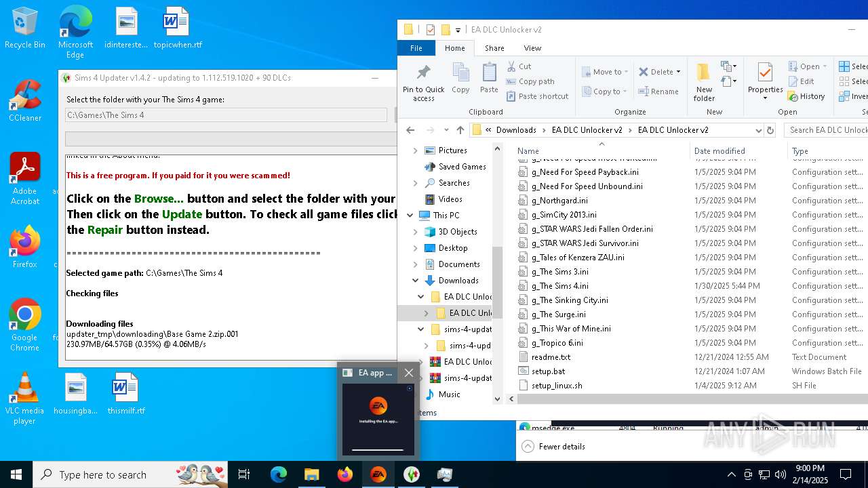Click the Delete ribbon button
The height and width of the screenshot is (488, 868).
click(x=660, y=72)
